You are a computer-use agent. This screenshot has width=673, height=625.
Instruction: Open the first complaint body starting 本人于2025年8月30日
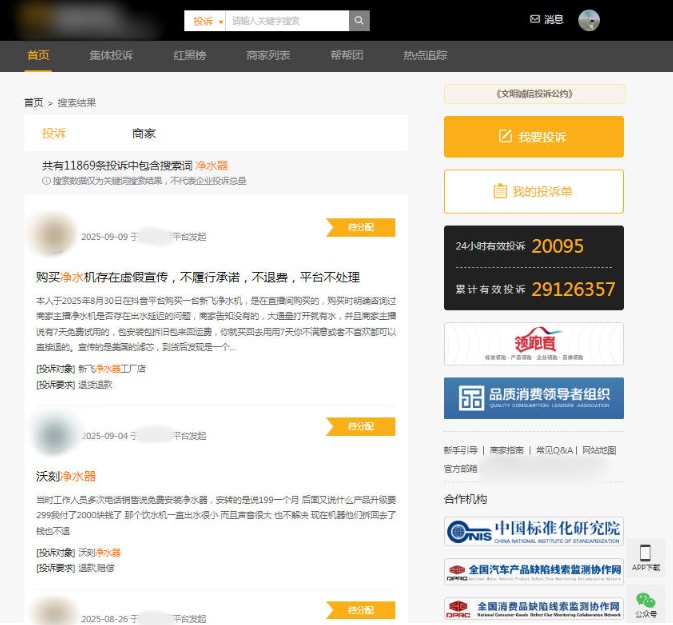pyautogui.click(x=216, y=324)
